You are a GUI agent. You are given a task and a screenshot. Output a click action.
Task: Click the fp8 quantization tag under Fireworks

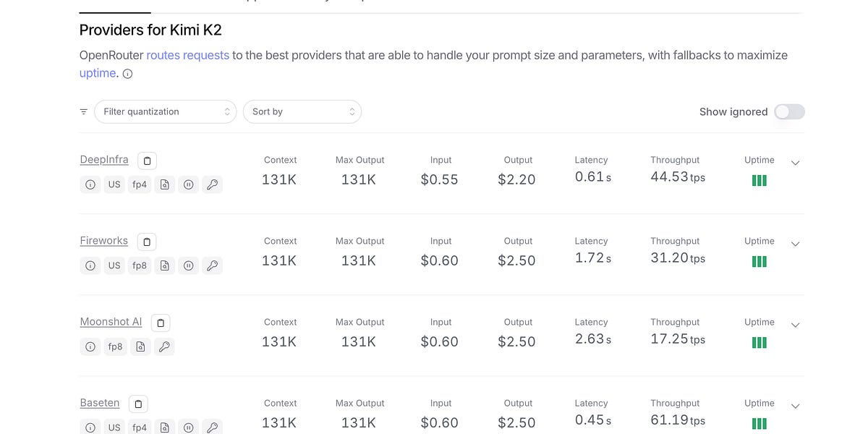point(140,265)
